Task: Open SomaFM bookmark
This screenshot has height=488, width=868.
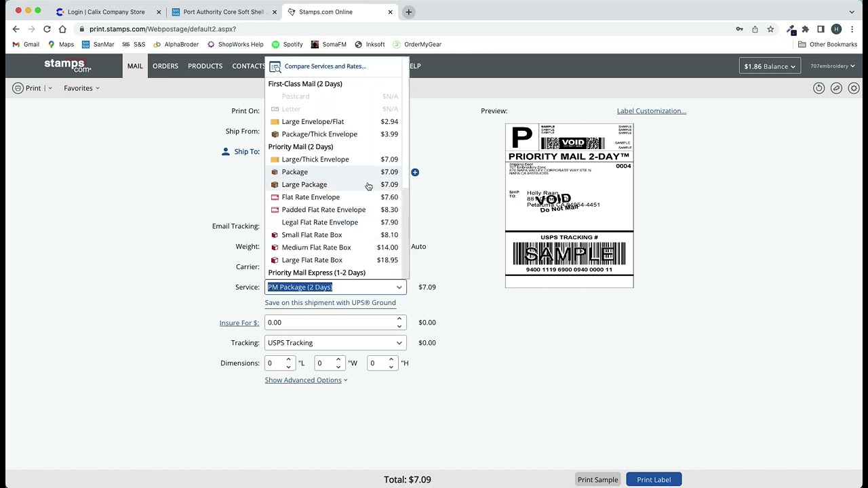Action: pos(328,45)
